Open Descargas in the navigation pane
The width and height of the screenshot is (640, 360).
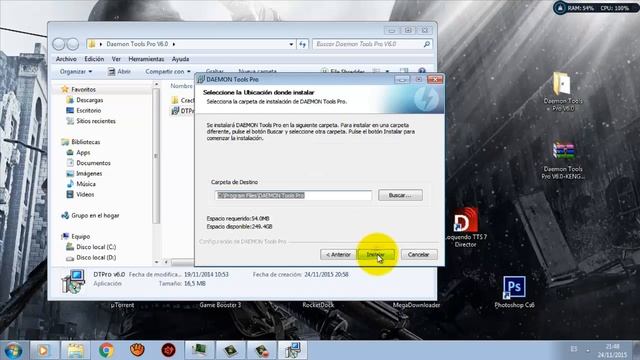click(x=89, y=100)
